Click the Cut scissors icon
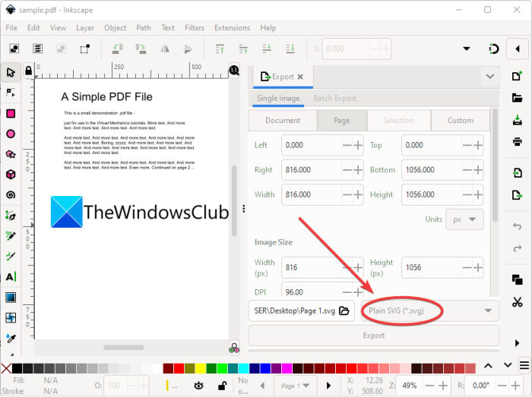This screenshot has height=397, width=532. (517, 302)
